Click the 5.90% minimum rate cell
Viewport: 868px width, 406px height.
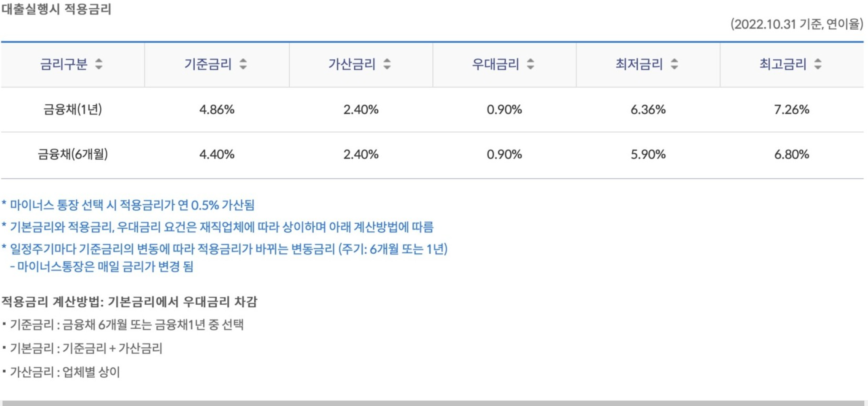tap(648, 154)
